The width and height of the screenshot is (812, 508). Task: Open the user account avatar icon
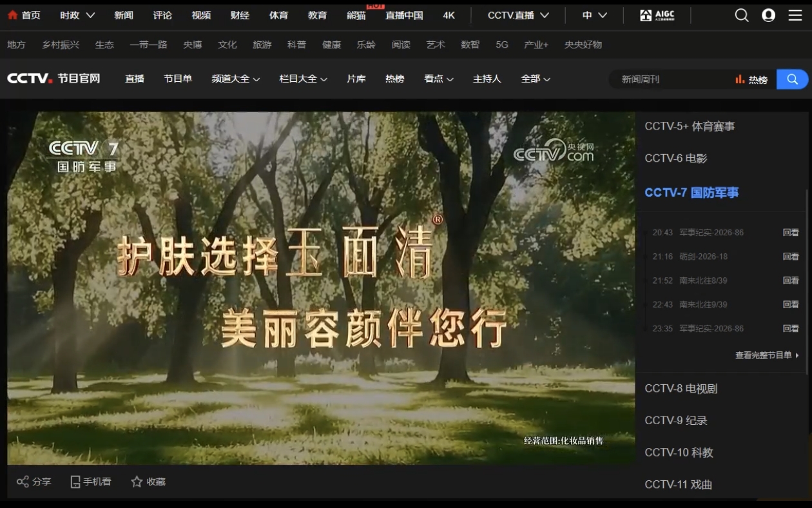pos(768,15)
